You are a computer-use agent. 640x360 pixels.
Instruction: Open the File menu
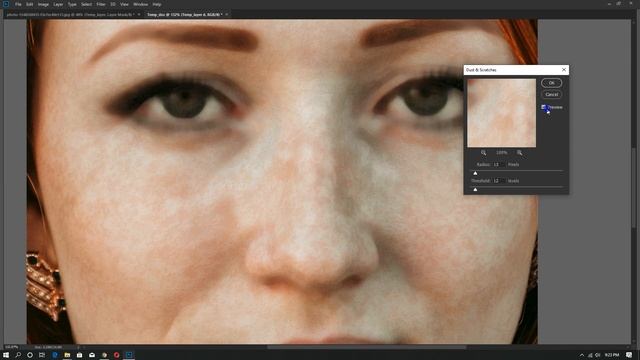(x=18, y=4)
